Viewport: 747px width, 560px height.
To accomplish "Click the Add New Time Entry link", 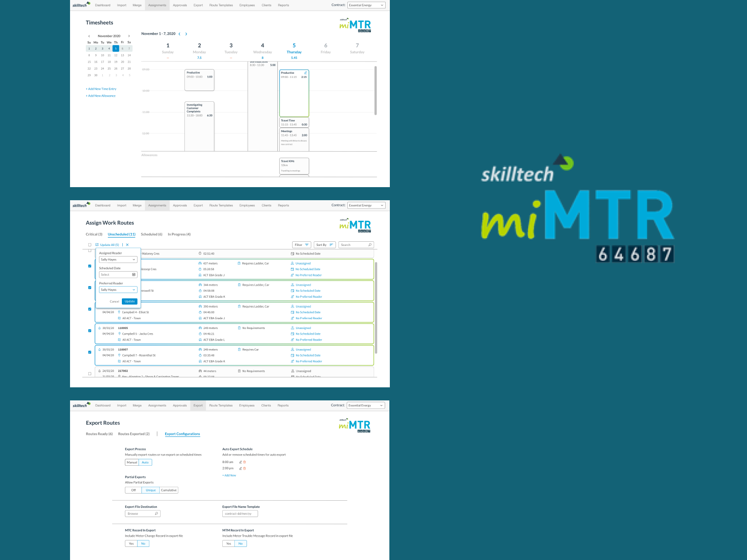I will click(101, 89).
